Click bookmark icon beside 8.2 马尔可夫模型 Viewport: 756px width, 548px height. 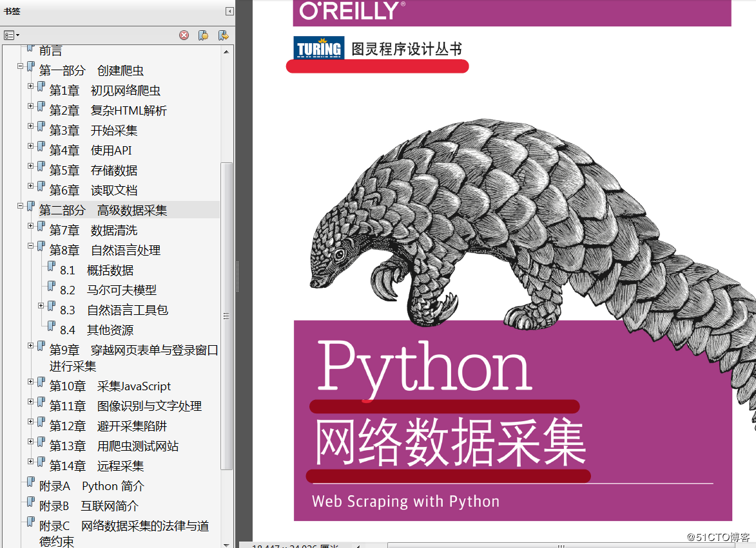point(52,287)
